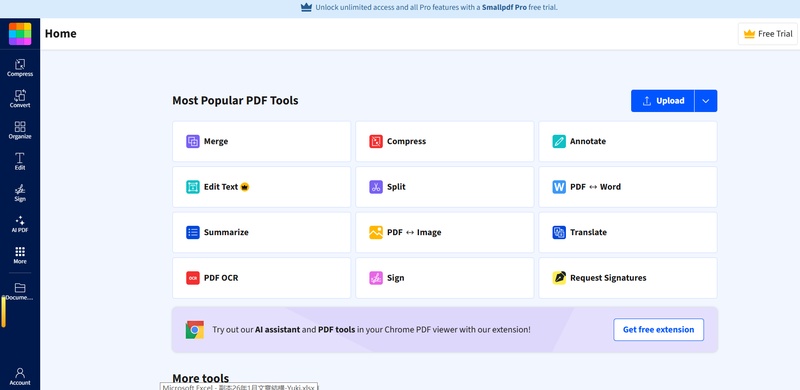Screen dimensions: 800x390
Task: Expand the Upload dropdown arrow
Action: (706, 101)
